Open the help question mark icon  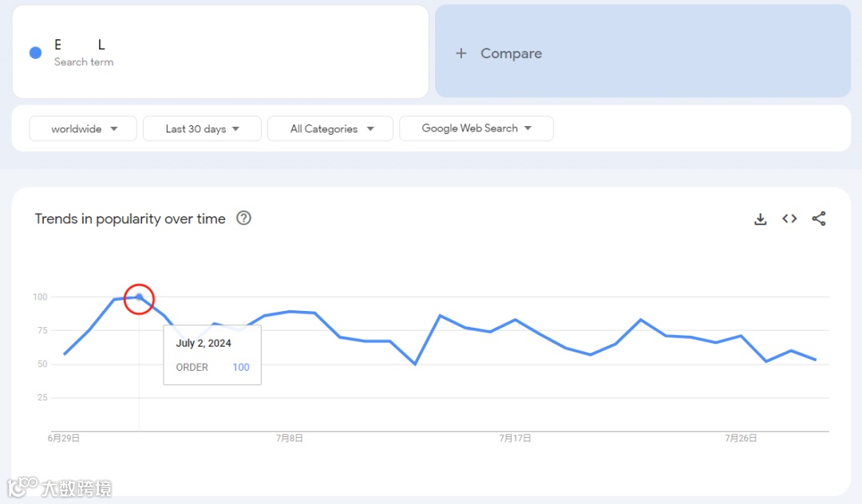pyautogui.click(x=244, y=219)
